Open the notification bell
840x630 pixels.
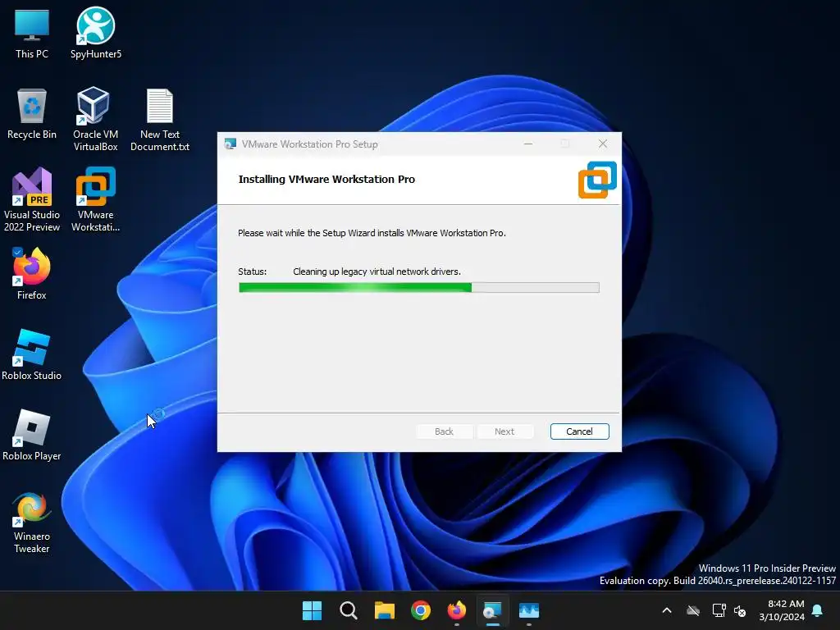coord(818,610)
